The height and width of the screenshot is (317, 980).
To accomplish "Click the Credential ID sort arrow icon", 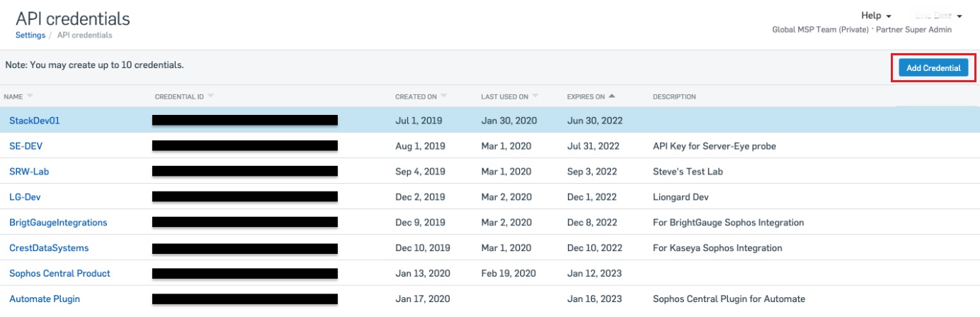I will coord(211,96).
